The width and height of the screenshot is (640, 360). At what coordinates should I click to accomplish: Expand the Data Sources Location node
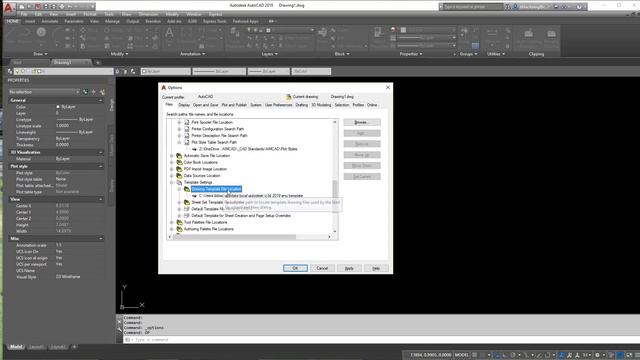coord(172,176)
